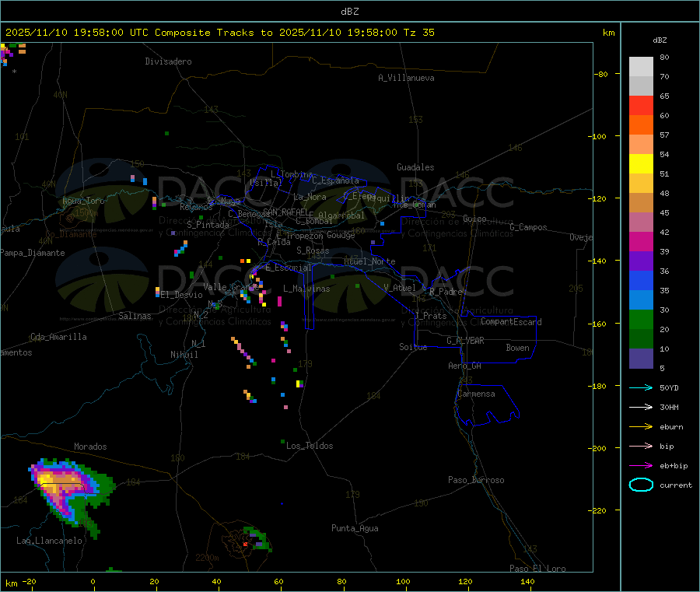Click the El_Desvio map label
Screen dimensions: 700x592
(182, 295)
